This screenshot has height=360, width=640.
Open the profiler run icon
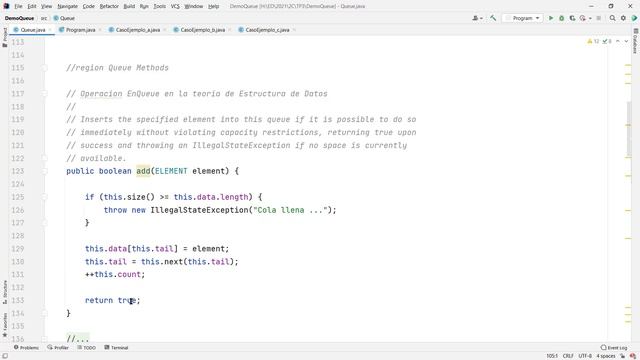point(582,18)
